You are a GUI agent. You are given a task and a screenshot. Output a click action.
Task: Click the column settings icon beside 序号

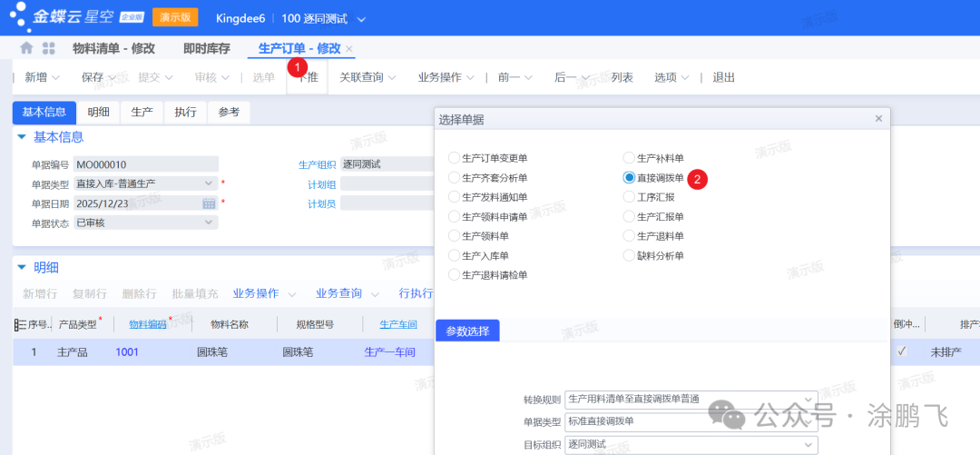point(20,324)
